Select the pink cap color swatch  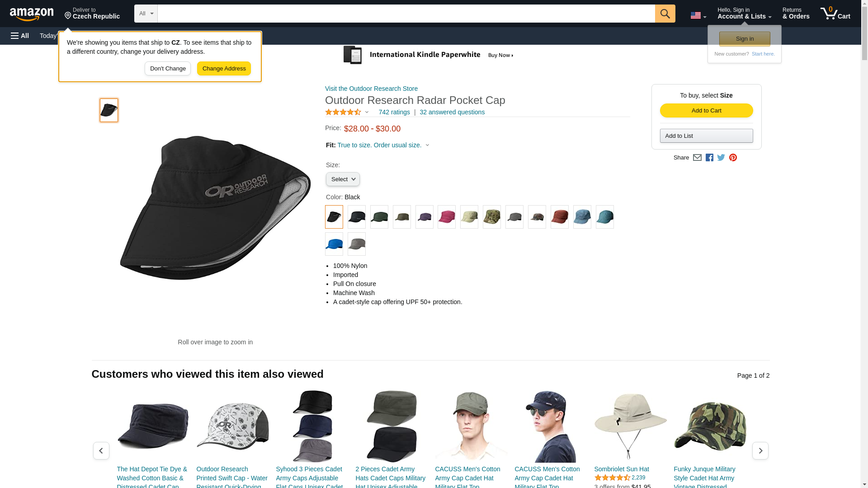coord(447,217)
